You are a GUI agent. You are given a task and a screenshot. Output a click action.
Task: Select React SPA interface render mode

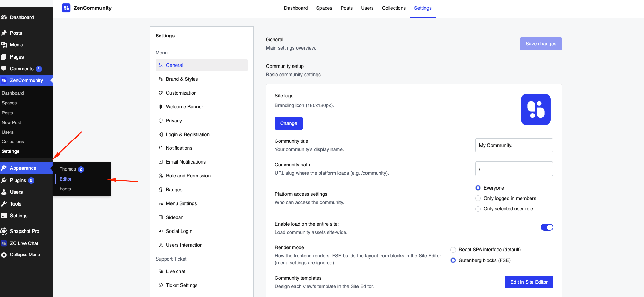[x=453, y=250]
